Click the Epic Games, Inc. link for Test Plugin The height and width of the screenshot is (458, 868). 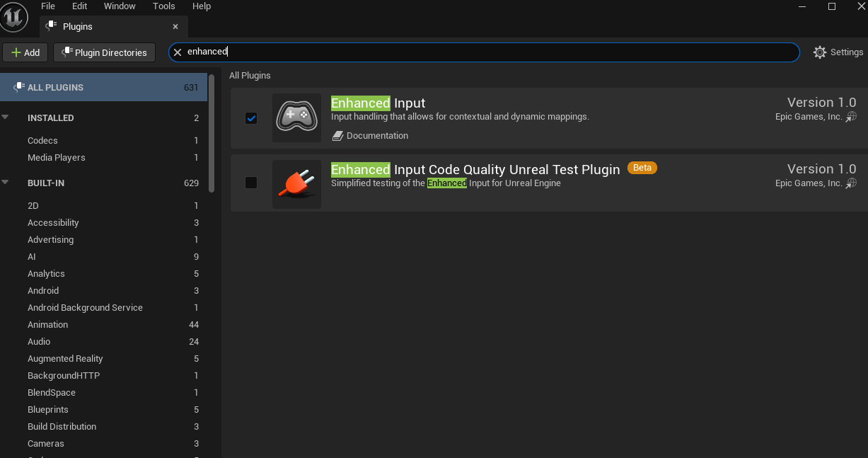(x=809, y=183)
